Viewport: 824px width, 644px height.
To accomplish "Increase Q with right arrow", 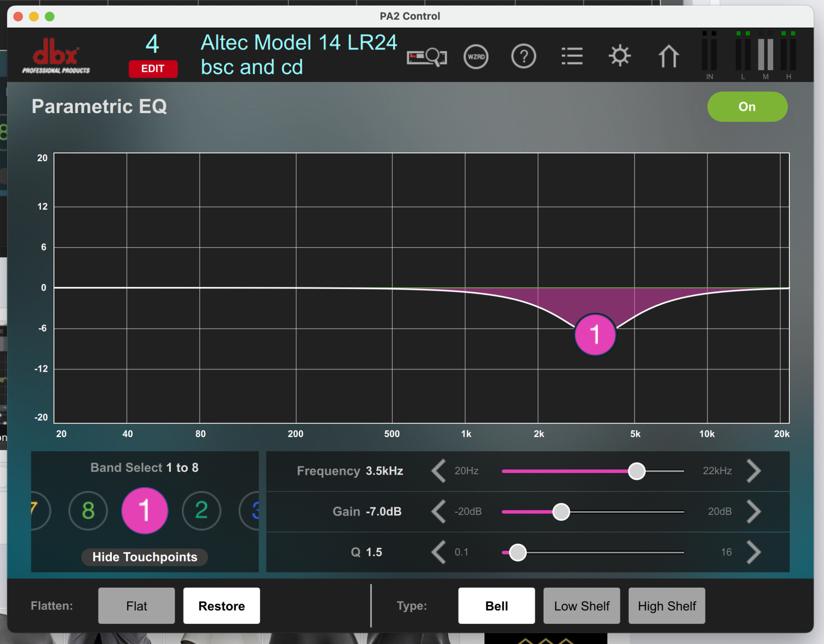I will pos(754,552).
